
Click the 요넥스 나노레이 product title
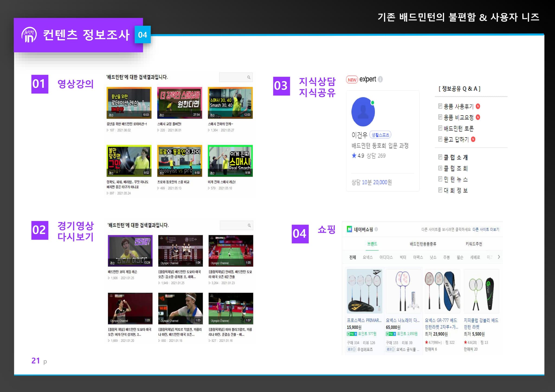tap(403, 320)
